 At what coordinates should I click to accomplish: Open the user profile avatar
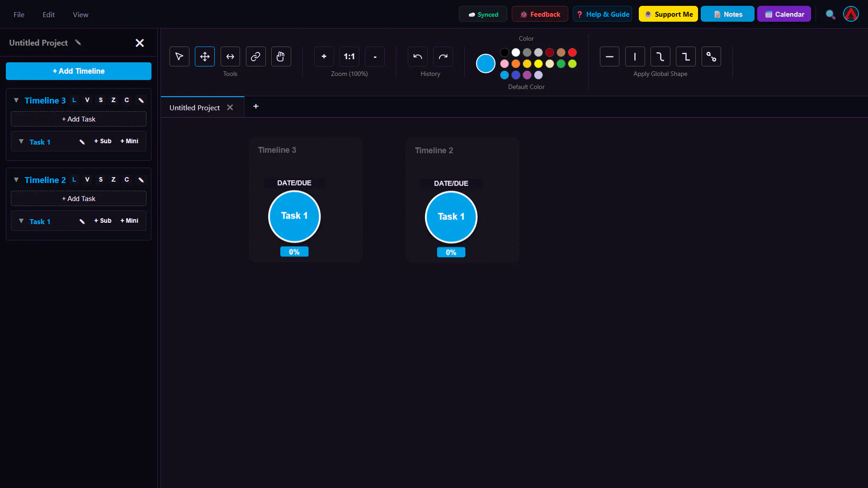tap(851, 14)
